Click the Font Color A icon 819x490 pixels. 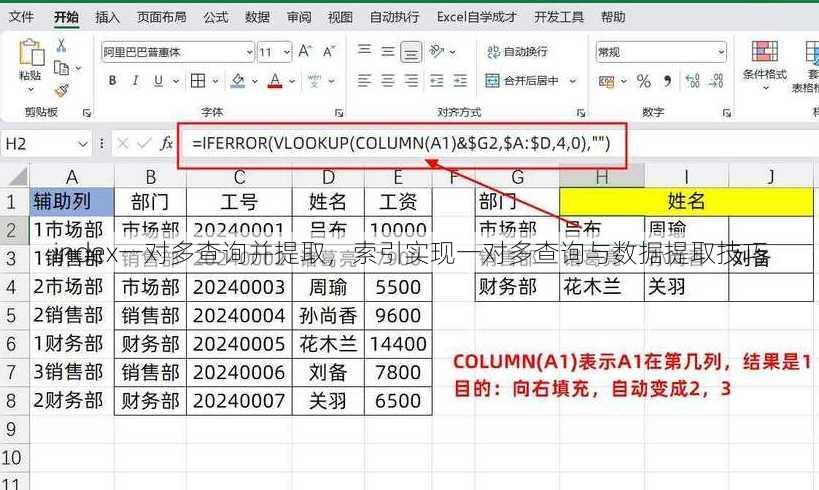[x=275, y=80]
